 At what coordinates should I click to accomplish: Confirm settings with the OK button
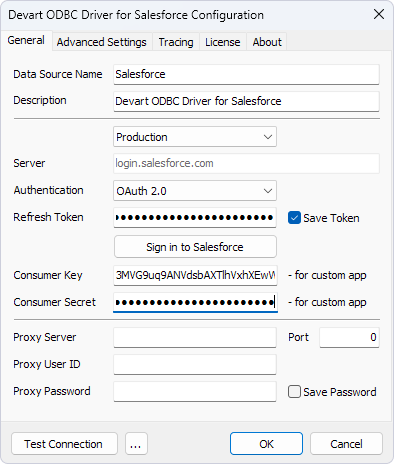(x=266, y=444)
